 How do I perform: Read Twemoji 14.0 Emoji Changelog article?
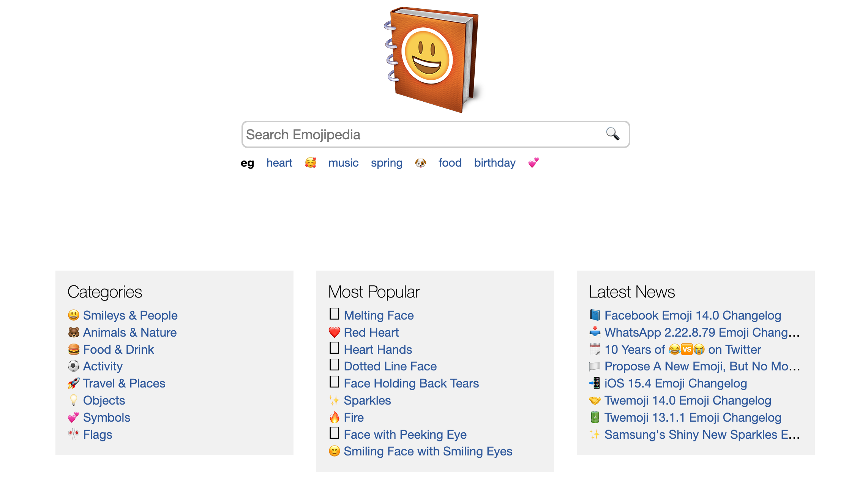point(688,400)
